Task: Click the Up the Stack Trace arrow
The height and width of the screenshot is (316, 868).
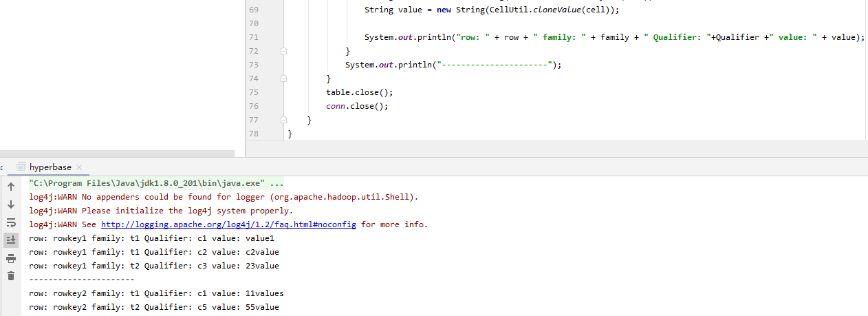Action: [x=11, y=187]
